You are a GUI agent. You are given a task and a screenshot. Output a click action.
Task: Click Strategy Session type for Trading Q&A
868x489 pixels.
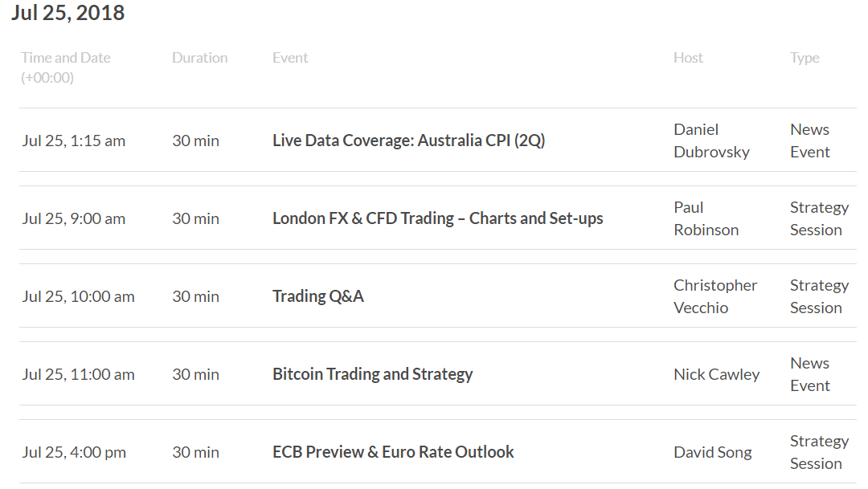point(819,296)
